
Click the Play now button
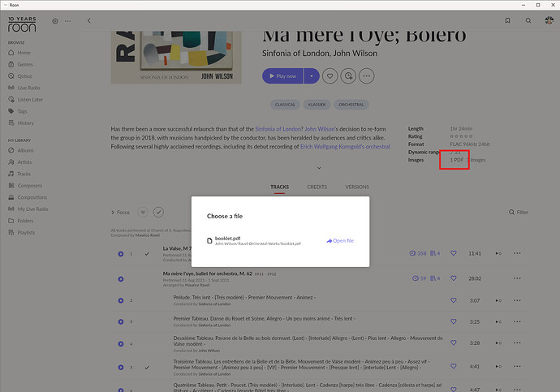[x=282, y=76]
